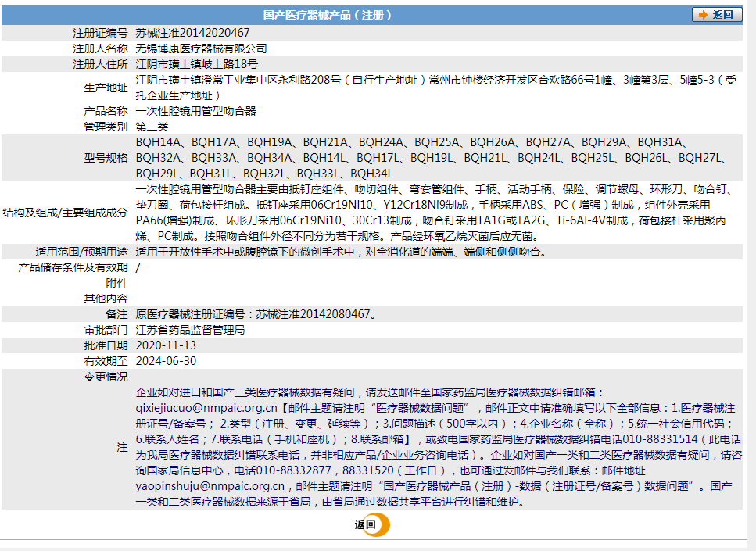
Task: Click the 返回 button in the blue header
Action: tap(717, 15)
